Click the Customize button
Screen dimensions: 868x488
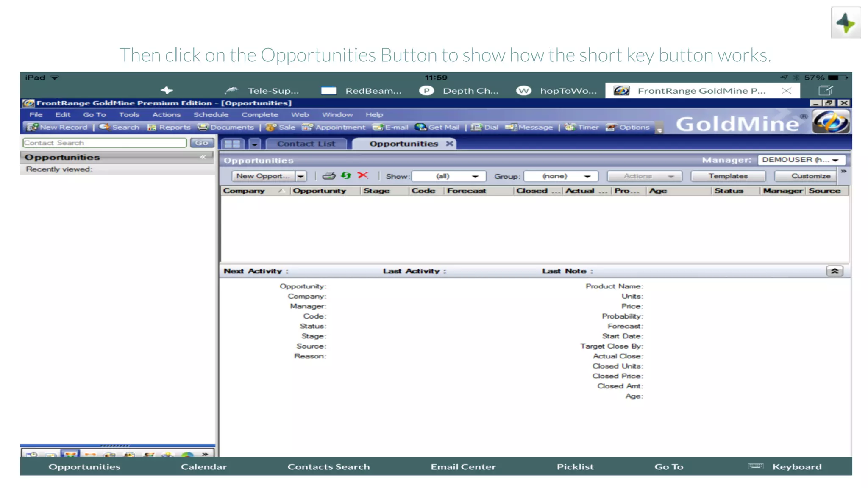click(x=806, y=176)
